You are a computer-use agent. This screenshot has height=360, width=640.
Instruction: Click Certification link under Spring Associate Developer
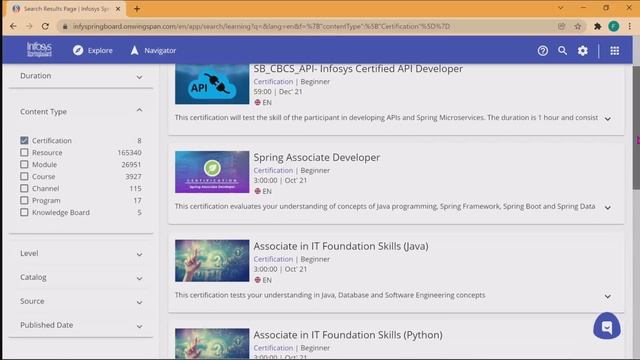[273, 170]
